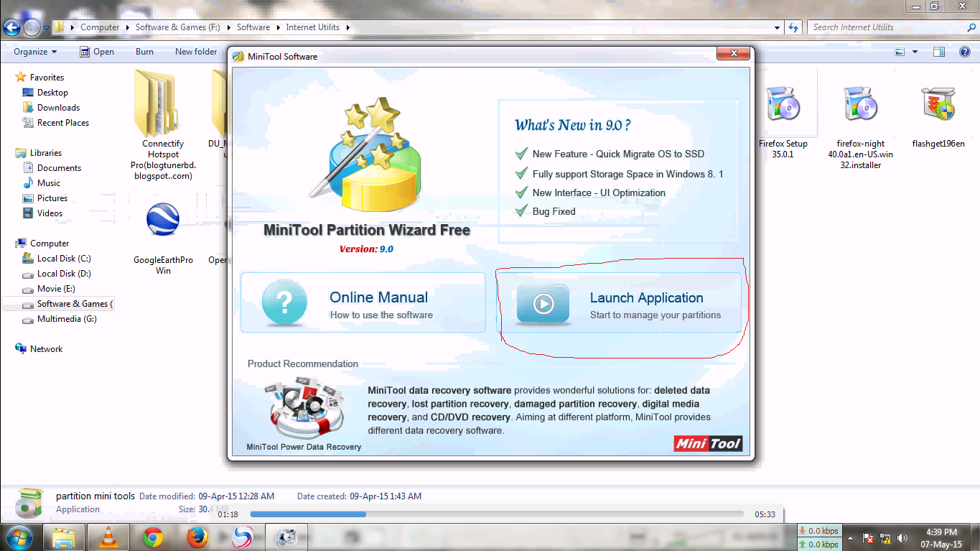Open the Action Center flag icon
Image resolution: width=980 pixels, height=551 pixels.
(x=868, y=537)
